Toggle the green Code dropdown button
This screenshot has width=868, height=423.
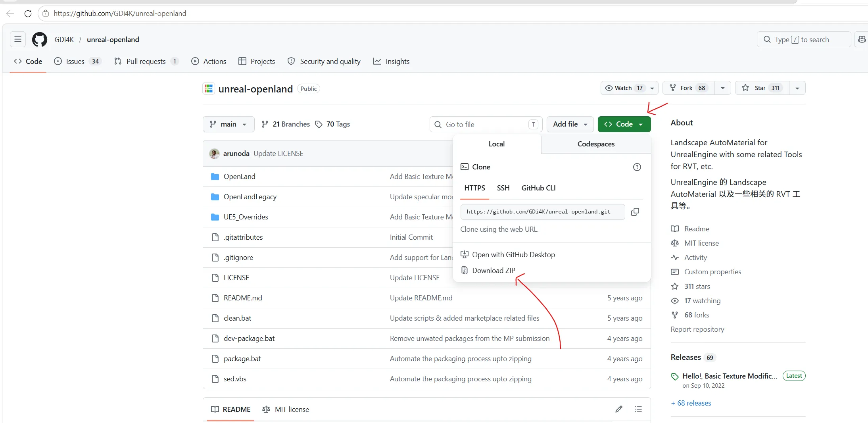(624, 124)
